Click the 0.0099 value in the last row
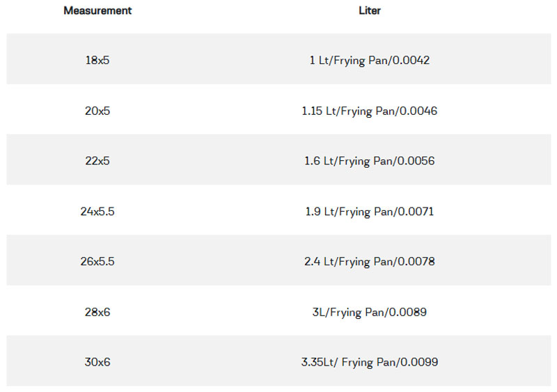This screenshot has height=392, width=557. 422,362
